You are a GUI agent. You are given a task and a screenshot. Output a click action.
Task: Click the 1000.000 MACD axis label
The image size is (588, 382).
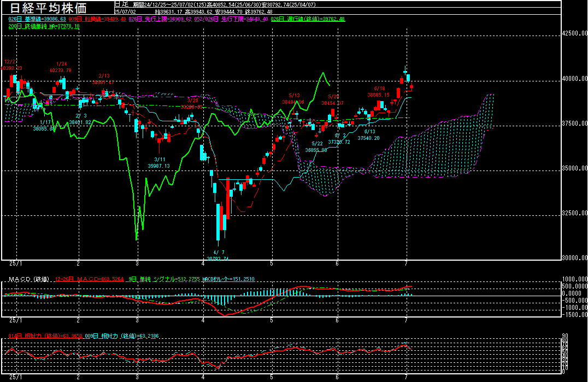coord(575,279)
